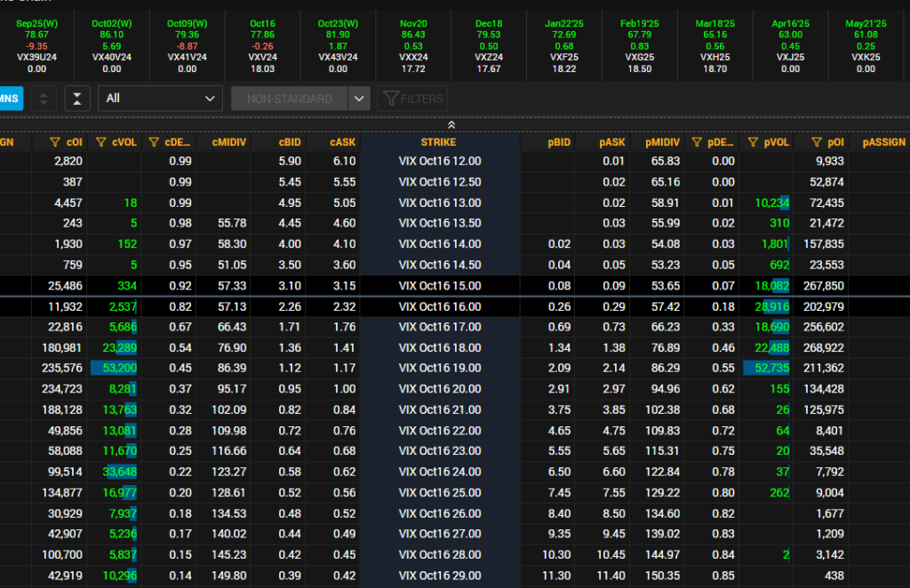Viewport: 910px width, 588px height.
Task: Click the up/down sort stepper icon
Action: click(x=44, y=99)
